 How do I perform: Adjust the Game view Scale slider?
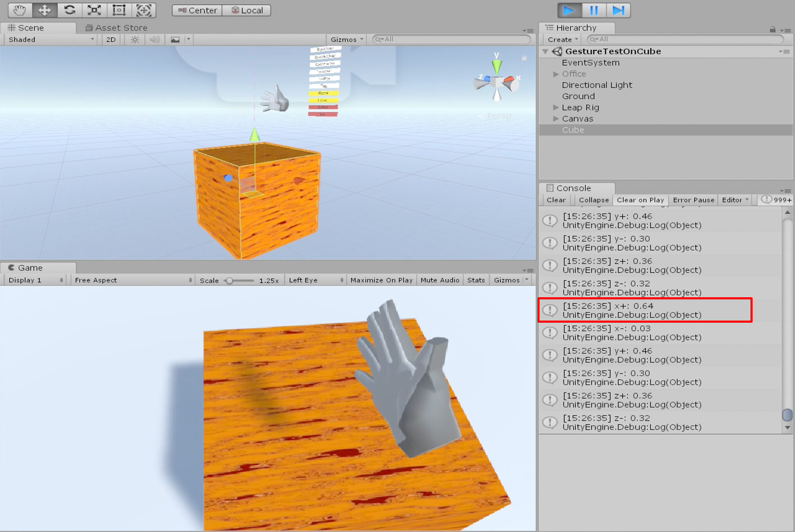pyautogui.click(x=230, y=281)
